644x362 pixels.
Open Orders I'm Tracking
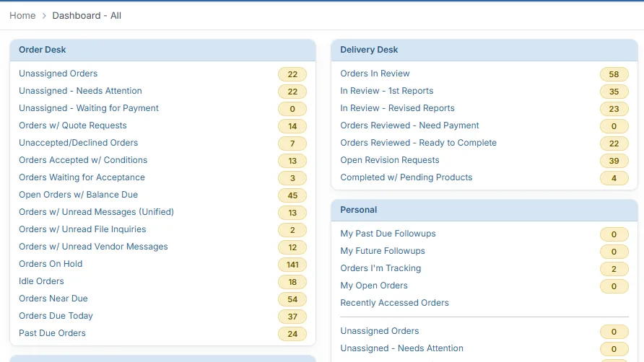pos(380,268)
